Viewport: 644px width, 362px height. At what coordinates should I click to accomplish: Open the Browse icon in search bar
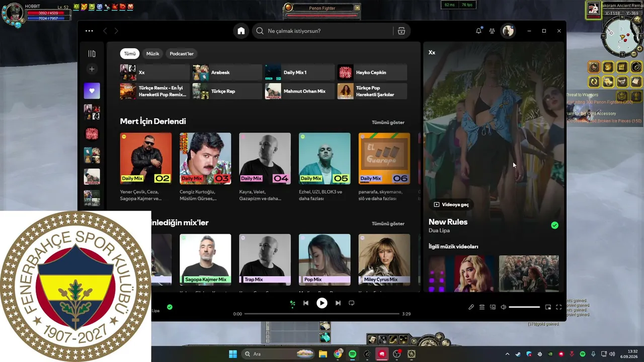401,31
